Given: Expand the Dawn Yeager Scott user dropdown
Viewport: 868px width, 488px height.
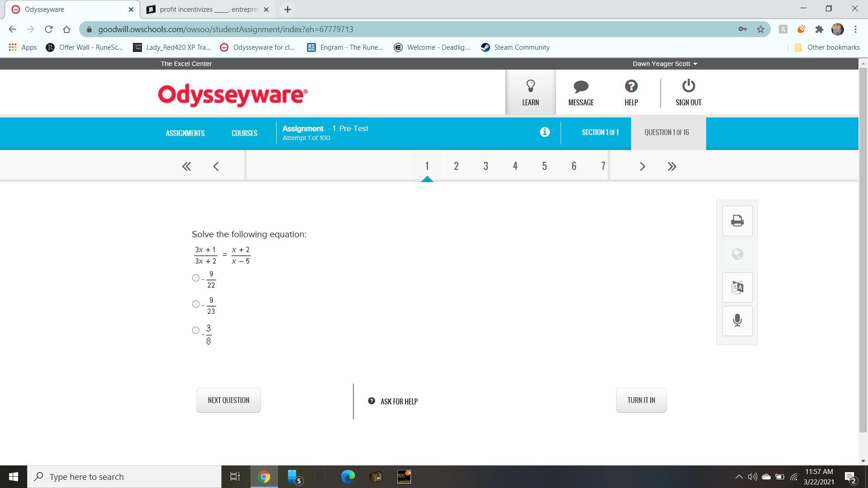Looking at the screenshot, I should click(665, 64).
